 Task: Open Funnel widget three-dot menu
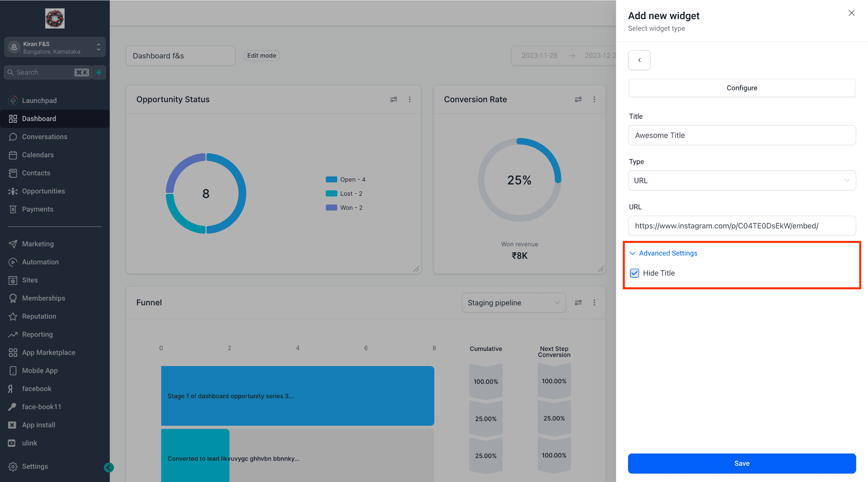point(594,303)
